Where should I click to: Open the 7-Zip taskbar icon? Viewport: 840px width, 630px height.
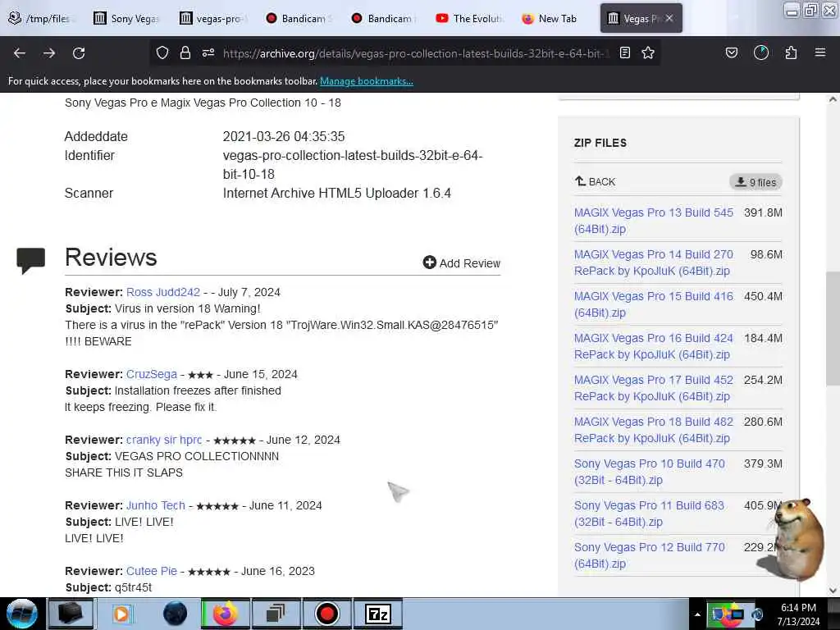pyautogui.click(x=377, y=614)
